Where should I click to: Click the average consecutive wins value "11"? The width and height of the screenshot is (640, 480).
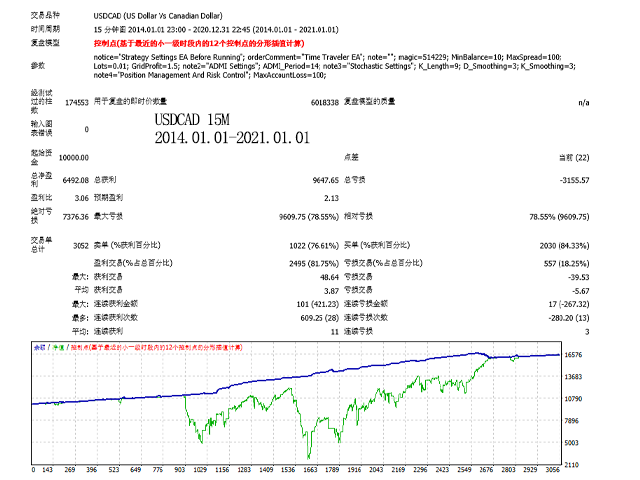[335, 332]
